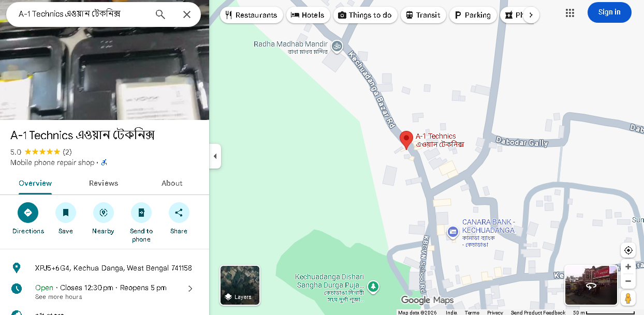Click the Sign in button

coord(609,12)
